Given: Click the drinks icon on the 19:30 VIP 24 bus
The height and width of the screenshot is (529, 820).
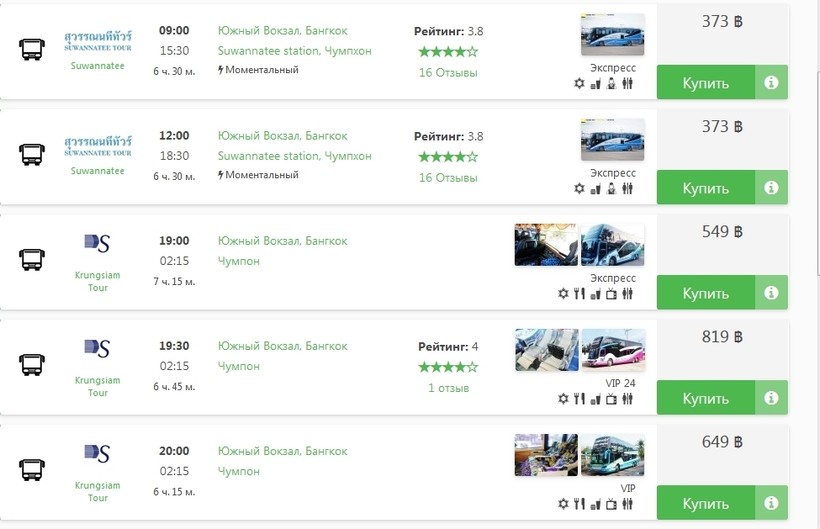Looking at the screenshot, I should click(595, 399).
